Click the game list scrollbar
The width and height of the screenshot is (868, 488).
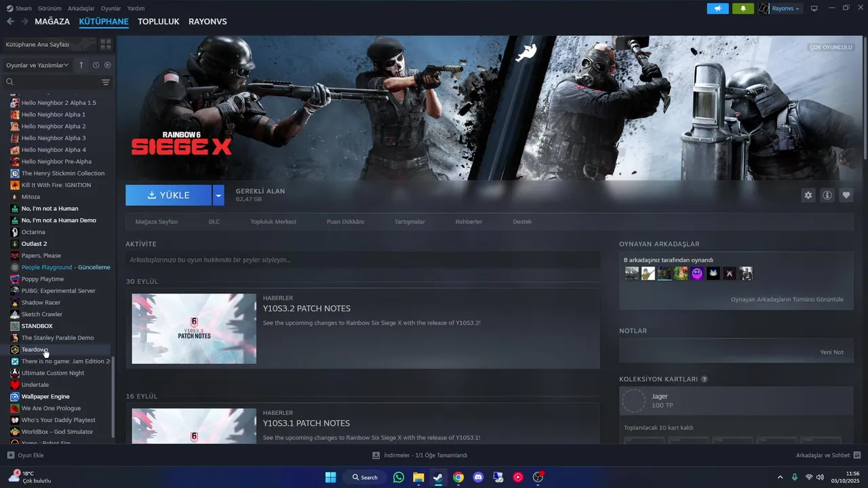click(x=113, y=399)
